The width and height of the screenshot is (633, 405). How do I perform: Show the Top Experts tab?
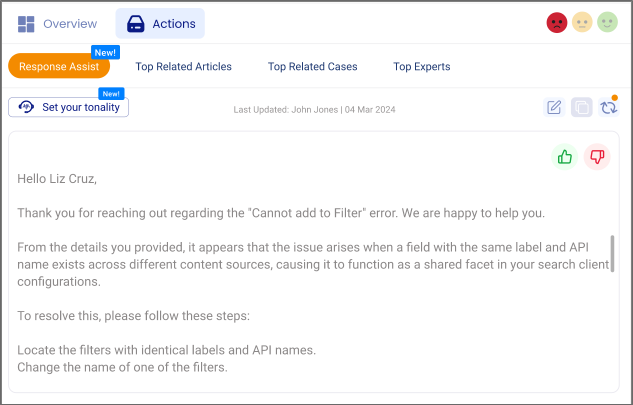(x=421, y=67)
